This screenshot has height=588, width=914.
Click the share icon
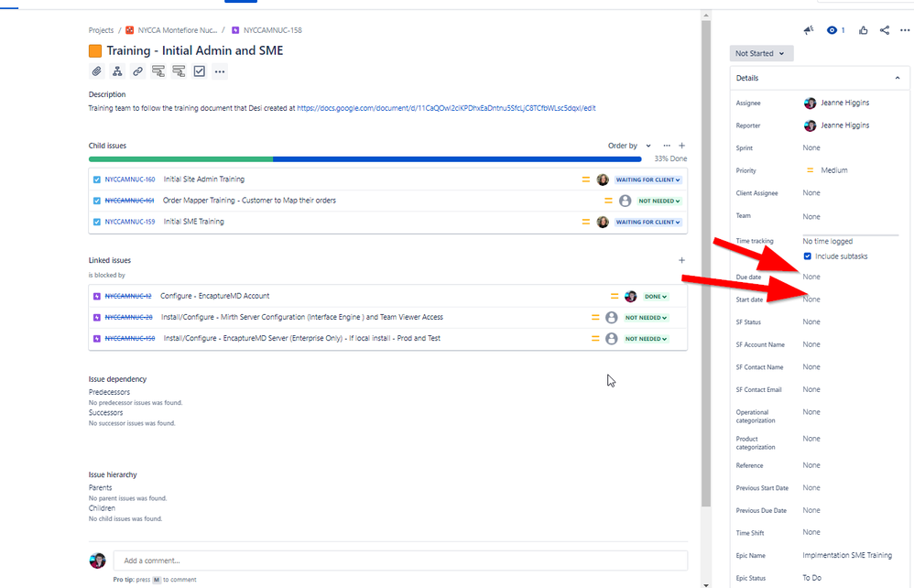click(885, 30)
